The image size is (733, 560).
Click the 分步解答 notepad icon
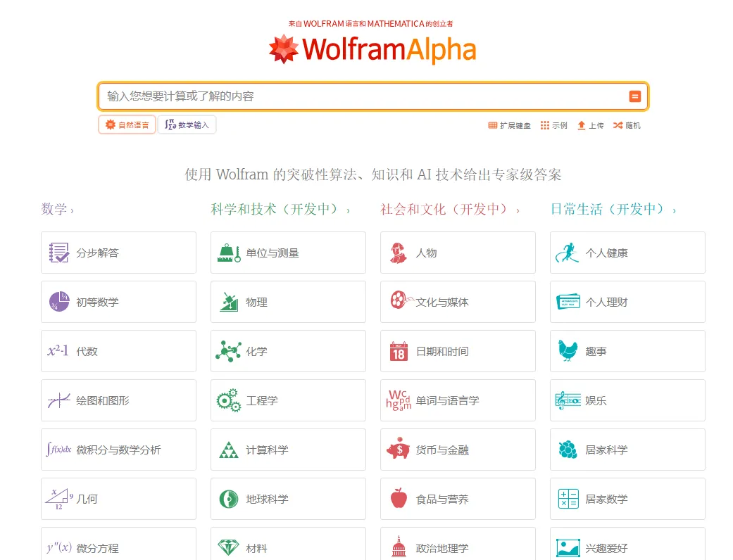tap(59, 253)
